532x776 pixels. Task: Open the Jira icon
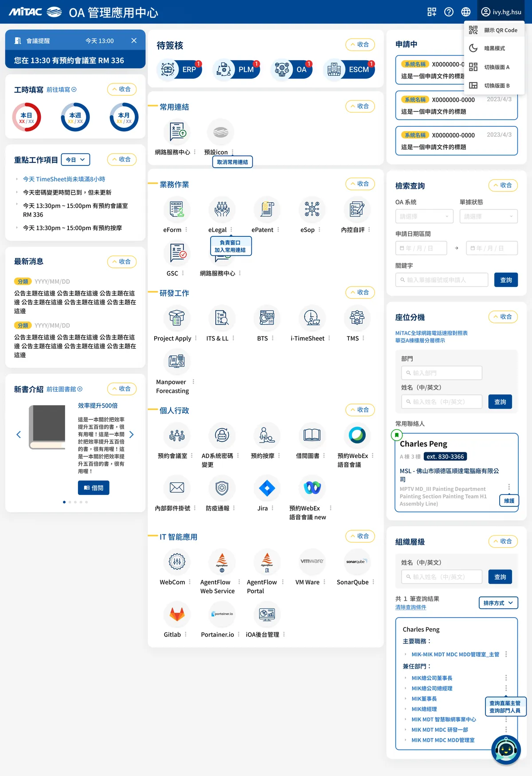point(267,488)
